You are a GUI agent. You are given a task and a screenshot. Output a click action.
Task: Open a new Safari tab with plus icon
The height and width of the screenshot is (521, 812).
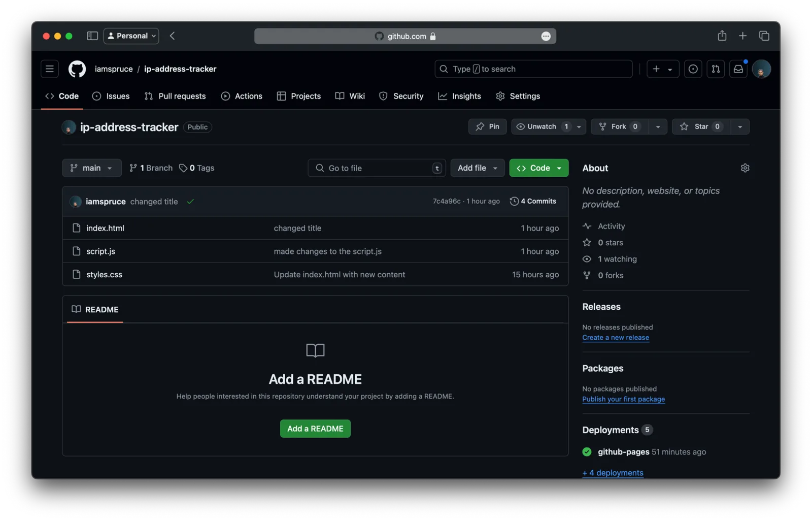coord(742,36)
